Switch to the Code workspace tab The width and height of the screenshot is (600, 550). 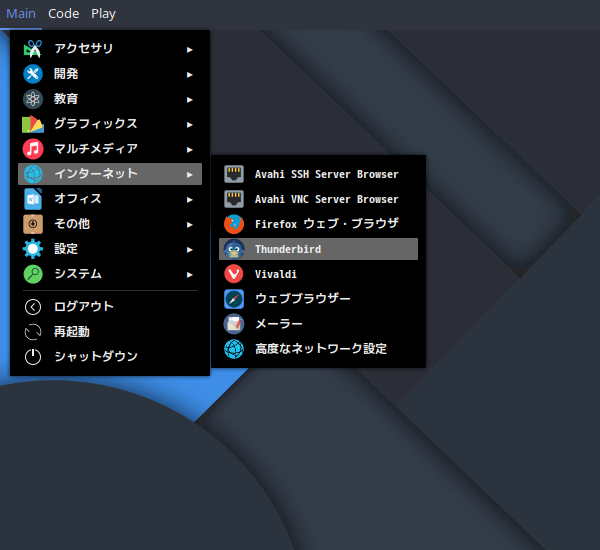click(64, 14)
